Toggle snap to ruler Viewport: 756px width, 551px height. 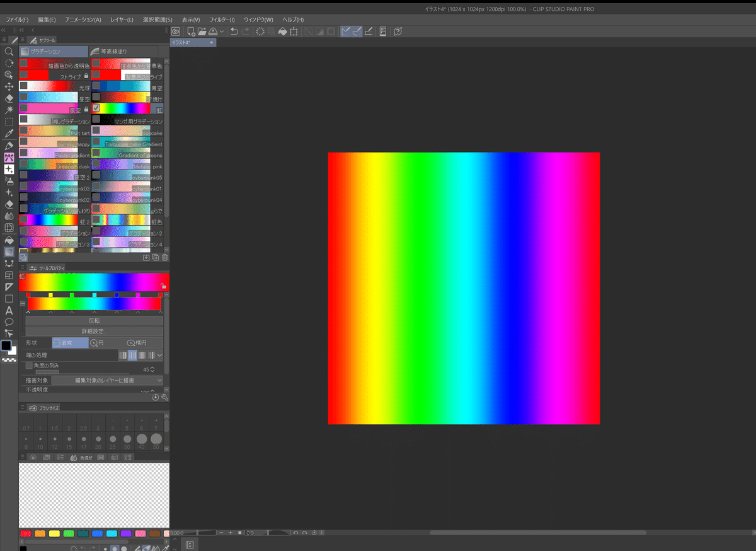coord(346,31)
